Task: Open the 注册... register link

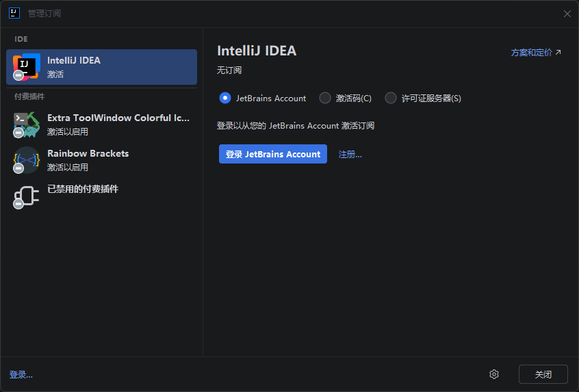Action: point(350,155)
